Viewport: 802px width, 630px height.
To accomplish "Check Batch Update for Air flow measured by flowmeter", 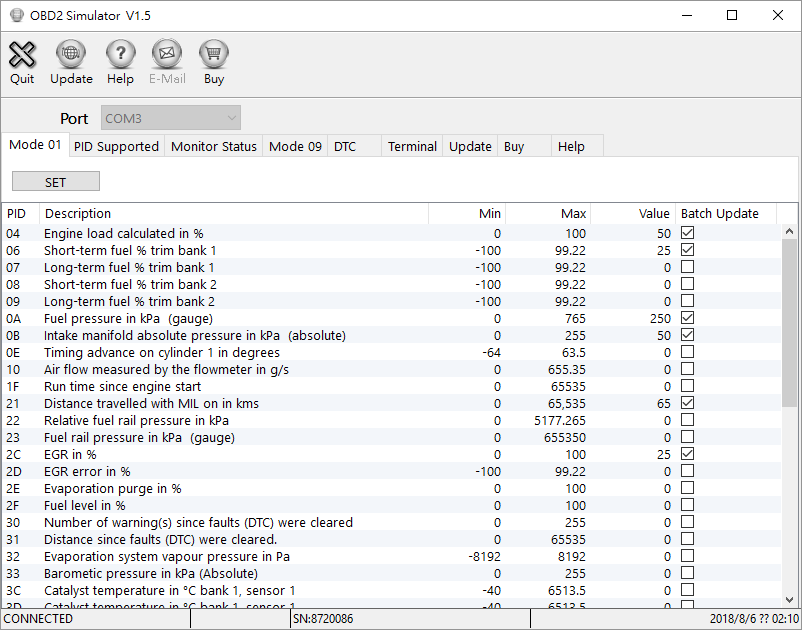I will coord(687,369).
